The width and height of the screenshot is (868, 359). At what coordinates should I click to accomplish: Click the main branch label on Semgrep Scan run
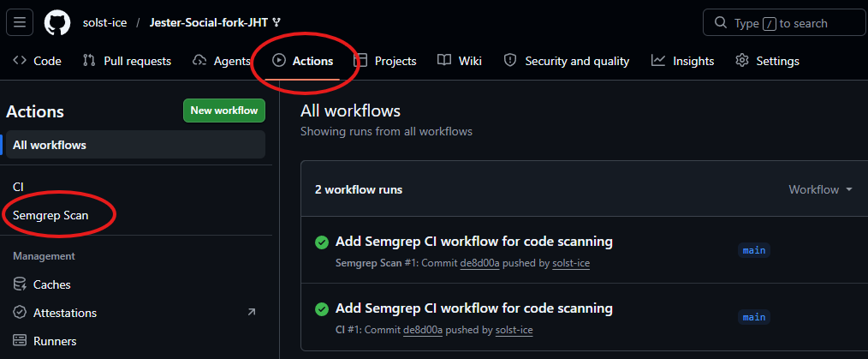point(754,250)
